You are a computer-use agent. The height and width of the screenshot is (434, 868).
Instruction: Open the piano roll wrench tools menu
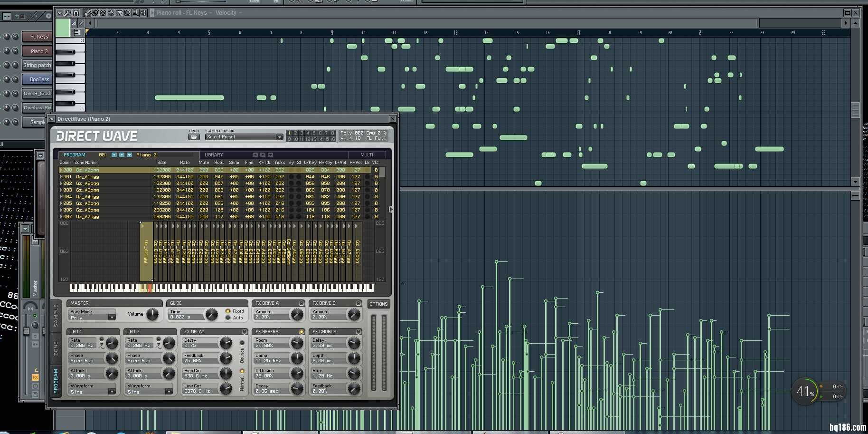click(67, 13)
